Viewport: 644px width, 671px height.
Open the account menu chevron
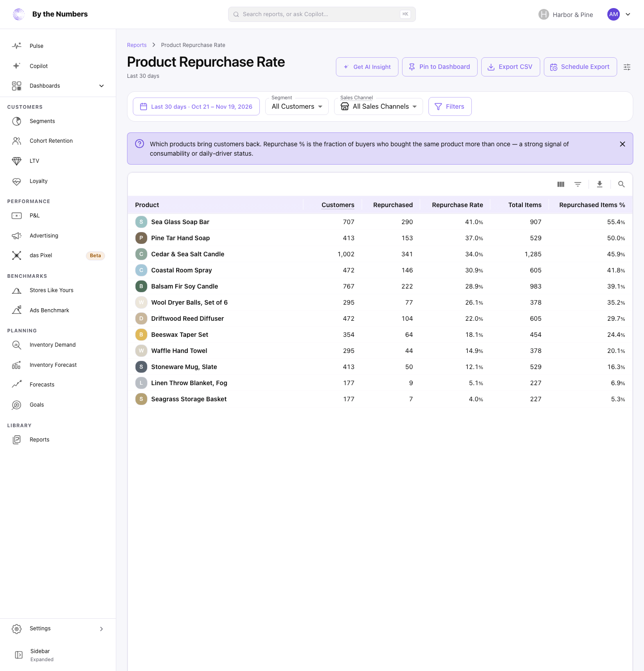(628, 14)
